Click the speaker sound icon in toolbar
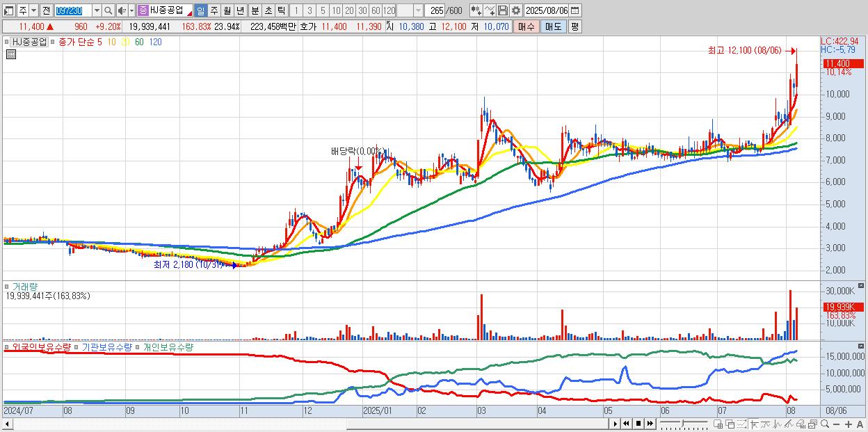This screenshot has width=868, height=432. coord(121,10)
